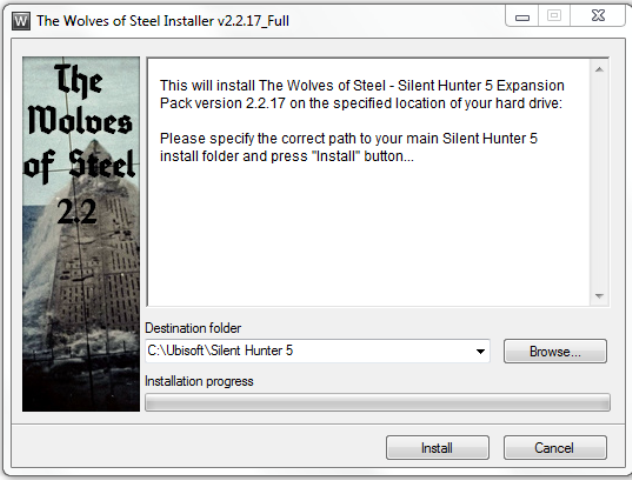Click the "Destination folder" label
Viewport: 632px width, 480px height.
pos(193,328)
